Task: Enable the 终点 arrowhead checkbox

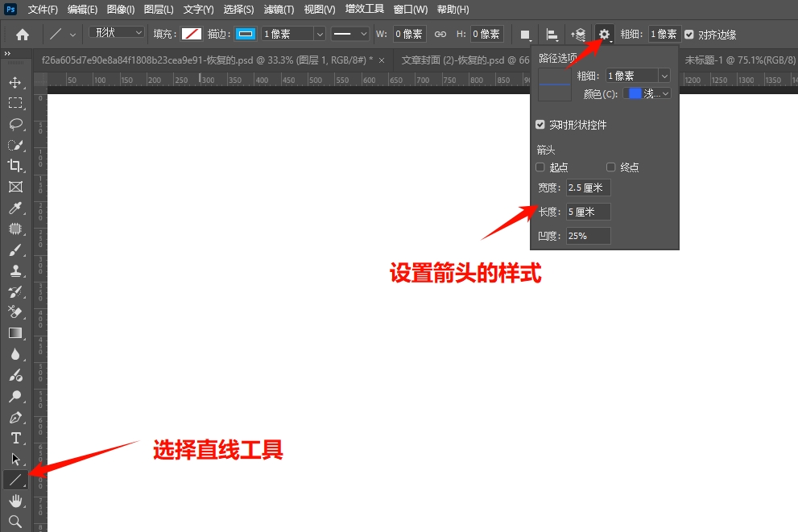Action: tap(610, 167)
